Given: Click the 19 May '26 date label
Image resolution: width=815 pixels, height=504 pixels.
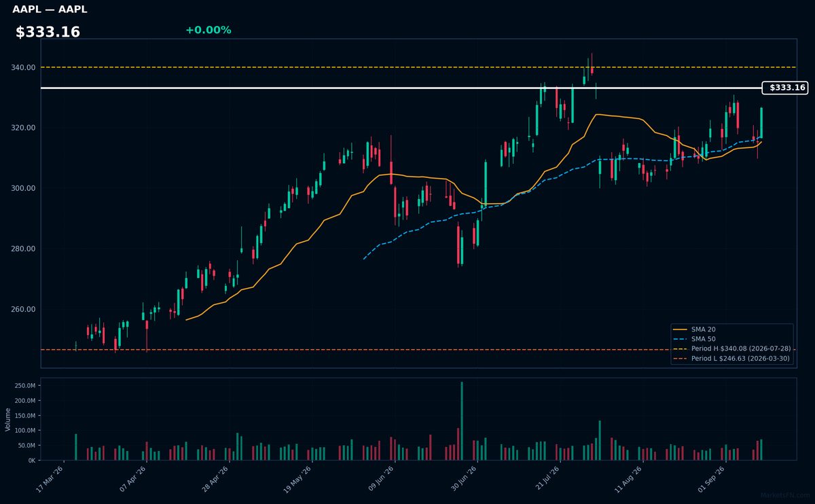Looking at the screenshot, I should [x=298, y=479].
